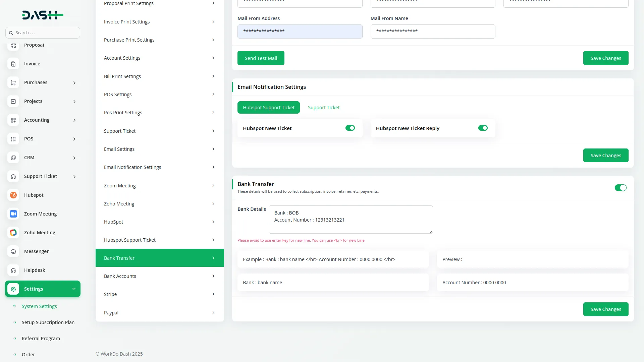The image size is (644, 362).
Task: Open System Settings from the sidebar menu
Action: pos(39,306)
